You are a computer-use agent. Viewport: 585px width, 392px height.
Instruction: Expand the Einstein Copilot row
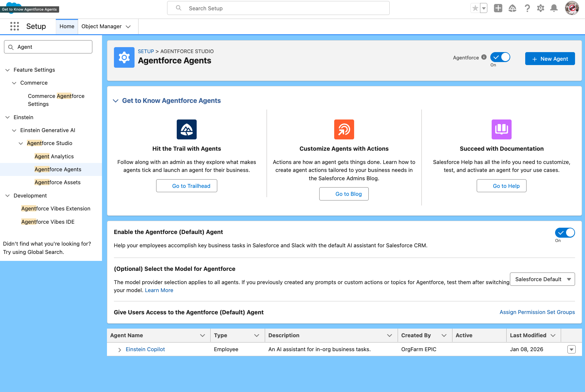[x=120, y=350]
